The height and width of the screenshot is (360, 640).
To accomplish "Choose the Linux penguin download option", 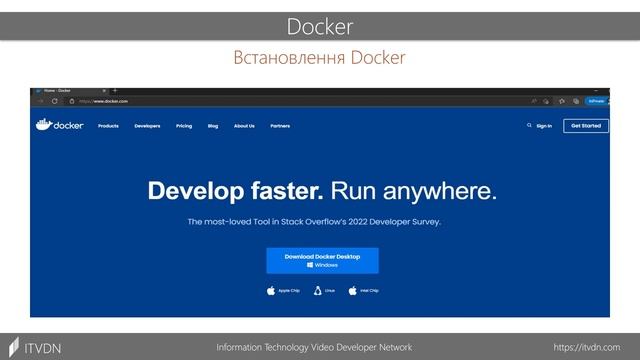I will [x=324, y=291].
